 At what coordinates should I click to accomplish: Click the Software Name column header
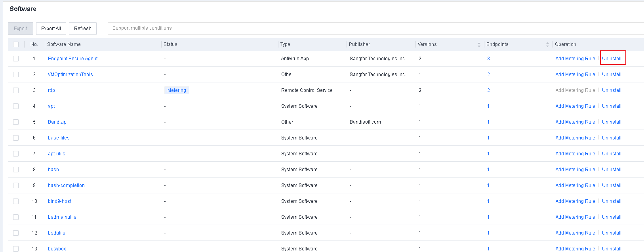coord(64,44)
